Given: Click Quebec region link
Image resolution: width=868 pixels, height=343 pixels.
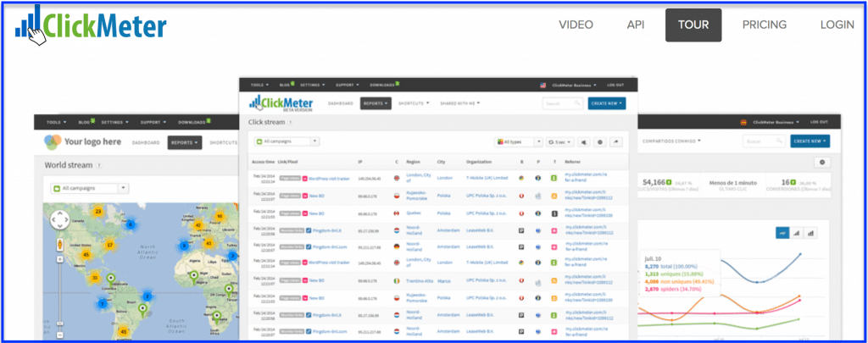Looking at the screenshot, I should 415,213.
